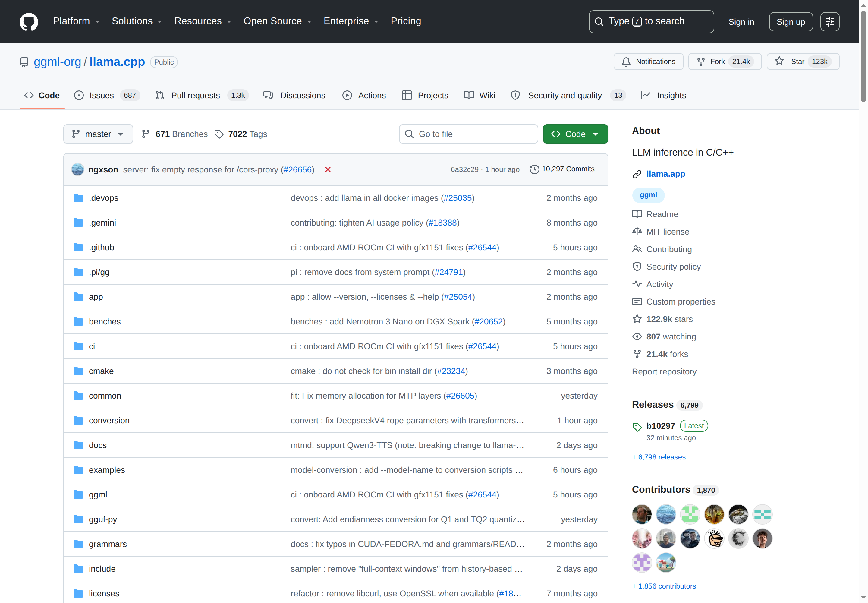
Task: Click the GitHub Octocat logo
Action: [29, 21]
